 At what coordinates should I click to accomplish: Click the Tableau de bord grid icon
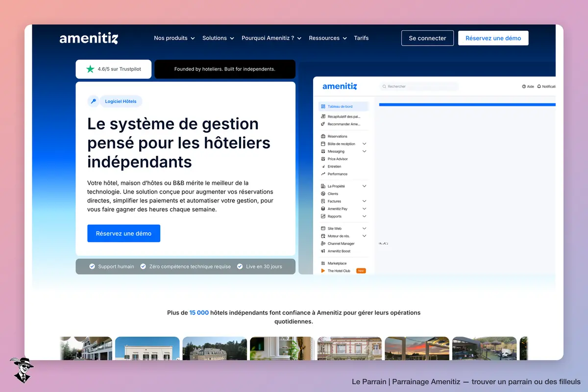pos(323,106)
